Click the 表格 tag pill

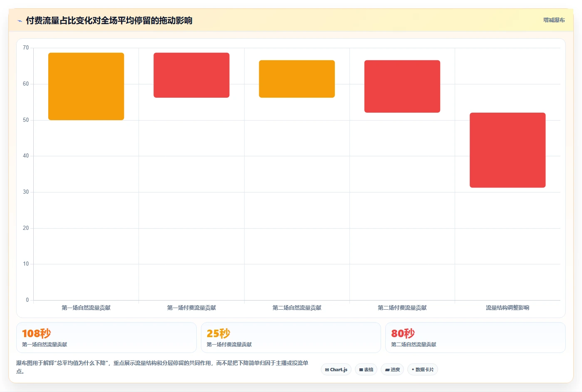[366, 370]
